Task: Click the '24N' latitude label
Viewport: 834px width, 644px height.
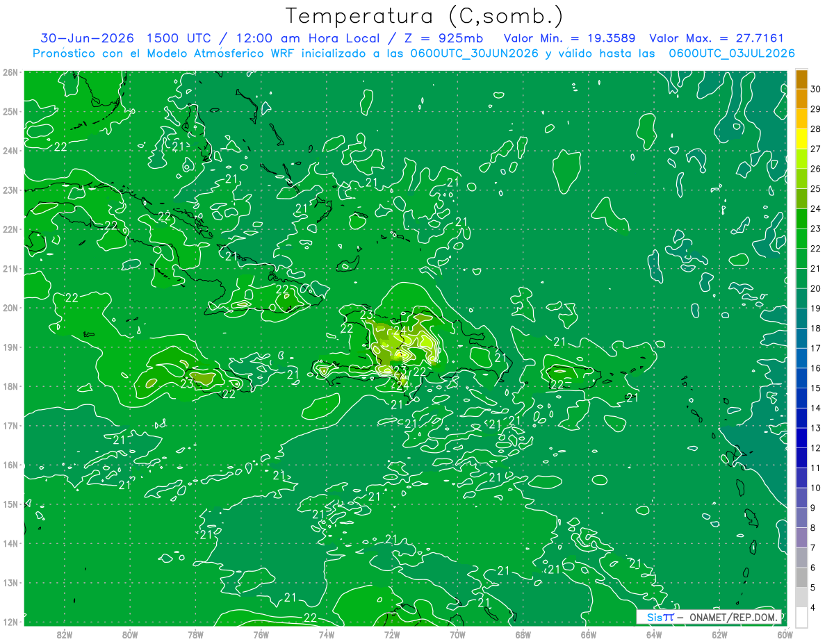Action: coord(10,151)
